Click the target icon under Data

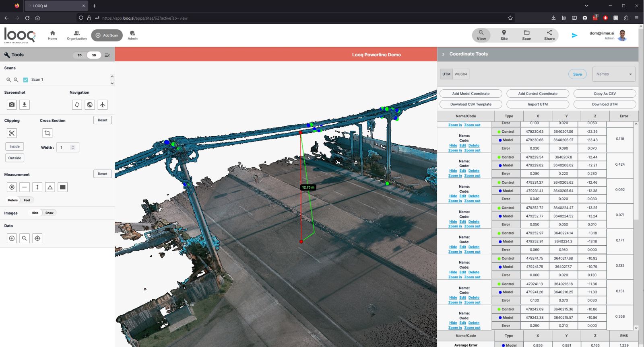click(37, 238)
